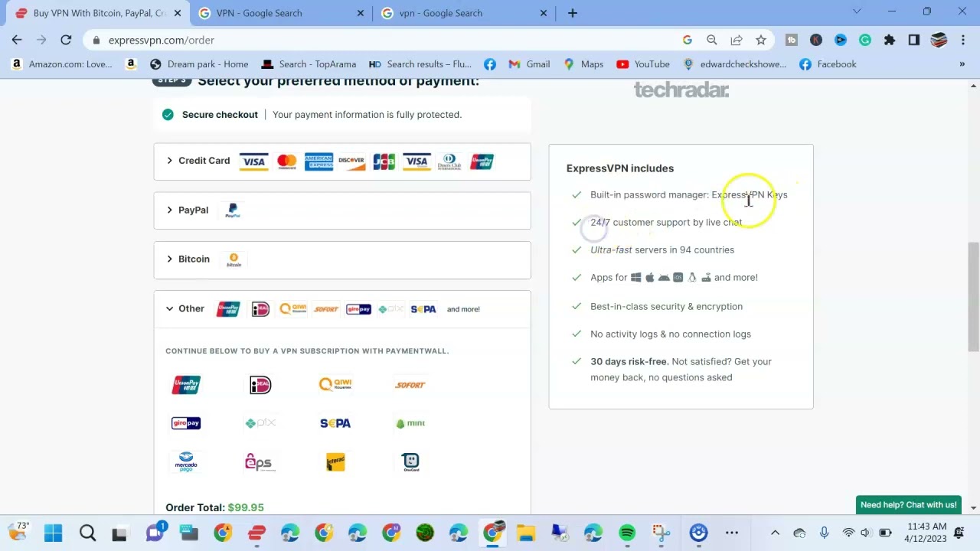
Task: Choose the OneCard payment option
Action: coord(410,461)
